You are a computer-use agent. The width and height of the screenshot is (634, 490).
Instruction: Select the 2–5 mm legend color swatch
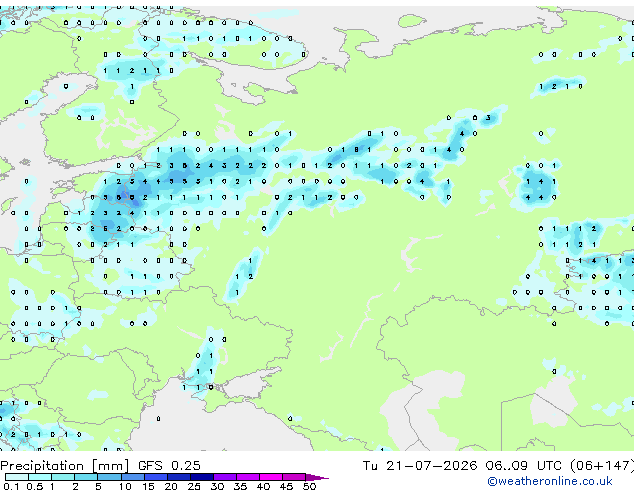tap(86, 477)
